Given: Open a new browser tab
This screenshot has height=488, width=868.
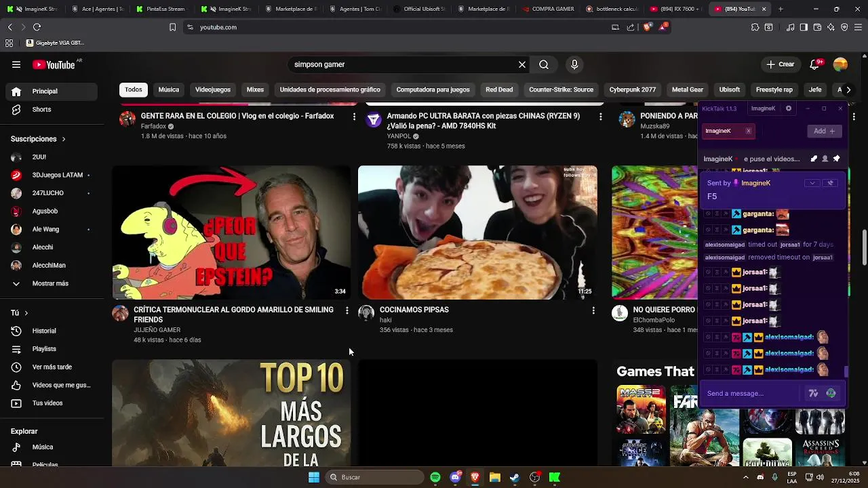Looking at the screenshot, I should (x=781, y=9).
